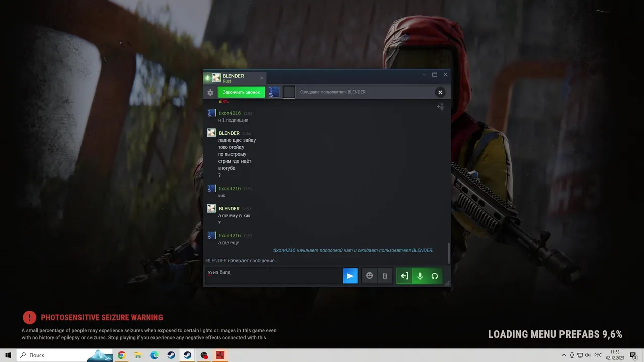The image size is (644, 362).
Task: Close the BLENDER chat tab
Action: [262, 78]
